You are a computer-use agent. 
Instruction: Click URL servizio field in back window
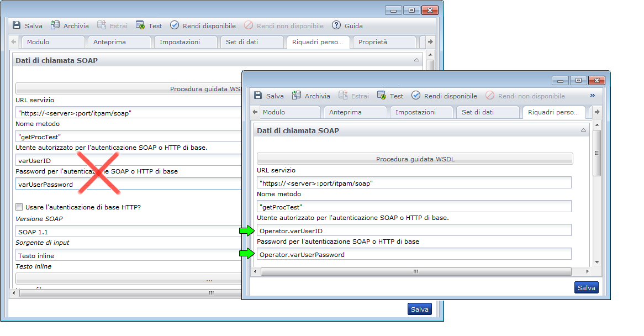pos(129,113)
